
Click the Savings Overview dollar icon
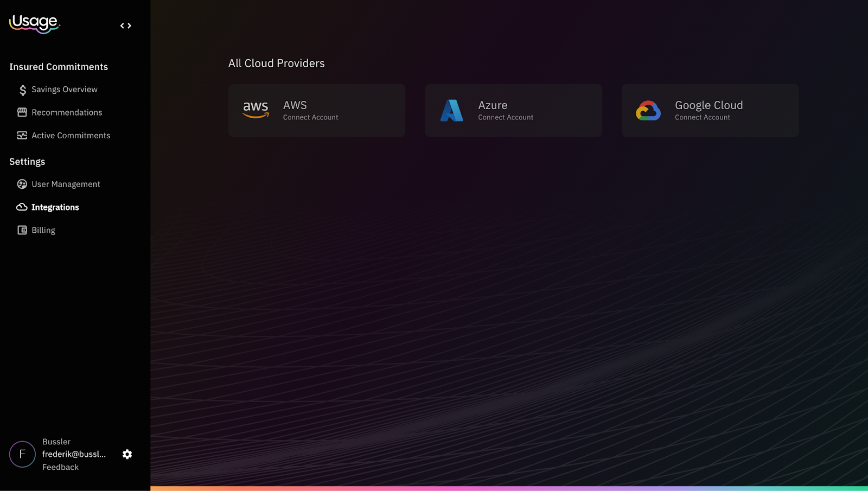point(22,90)
